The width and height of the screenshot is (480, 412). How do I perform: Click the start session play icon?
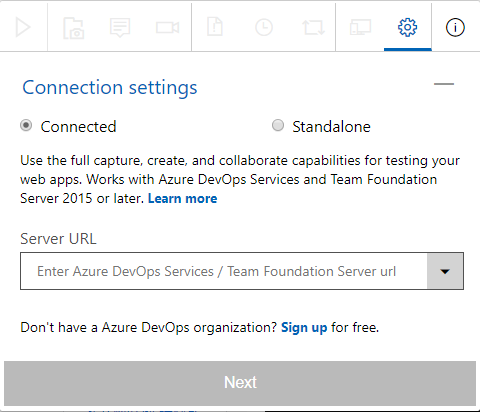pos(23,27)
